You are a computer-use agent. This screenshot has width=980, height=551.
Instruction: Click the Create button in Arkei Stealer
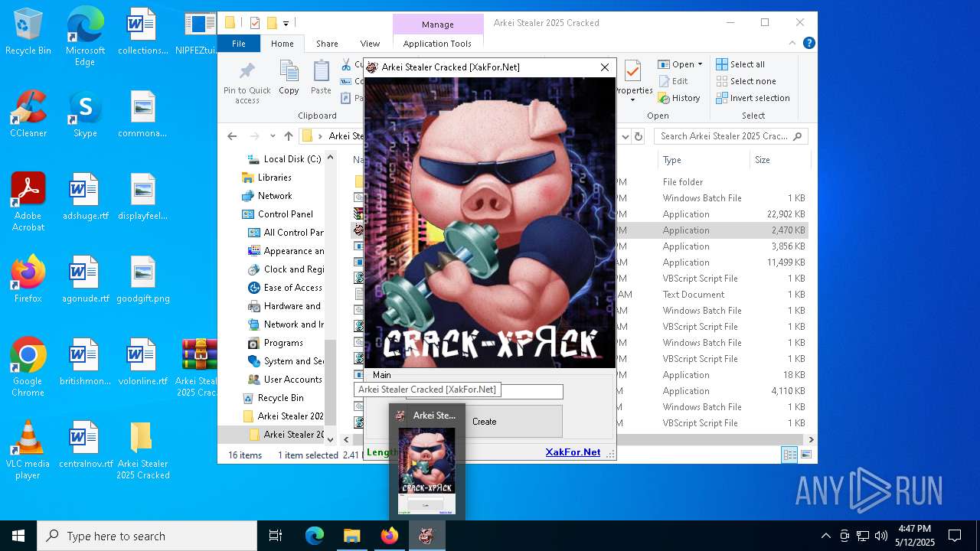pos(484,422)
